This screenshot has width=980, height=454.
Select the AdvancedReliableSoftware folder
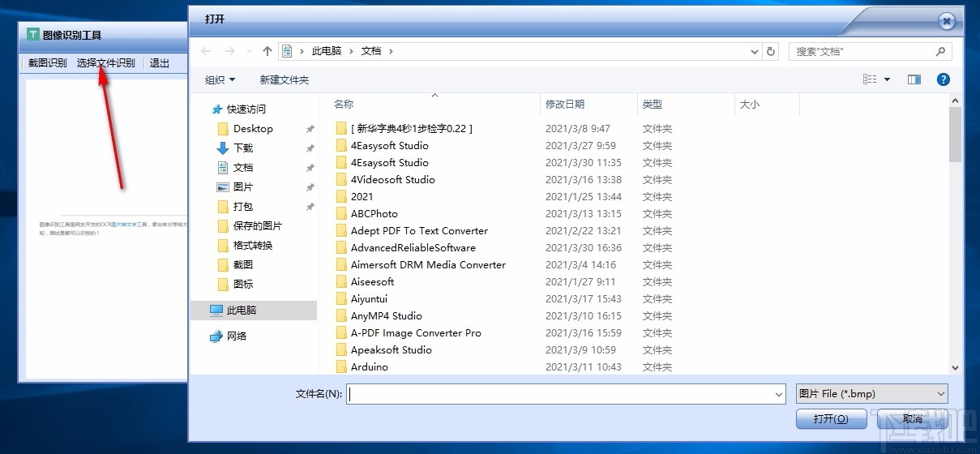coord(413,248)
